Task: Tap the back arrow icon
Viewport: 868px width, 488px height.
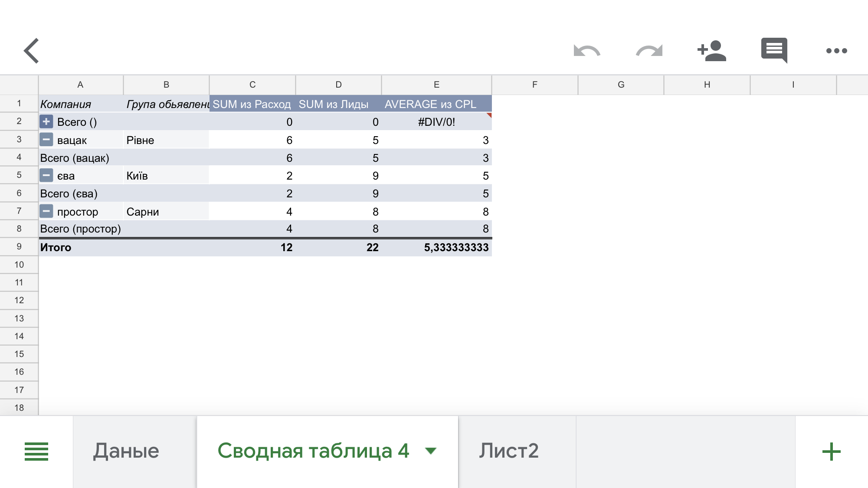Action: coord(32,51)
